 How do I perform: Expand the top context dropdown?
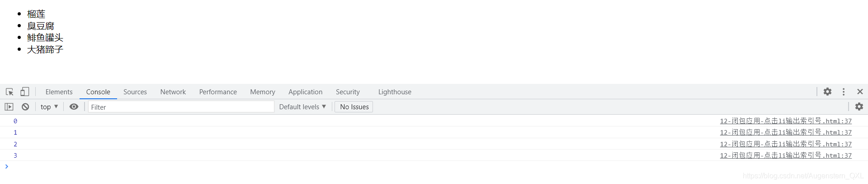(49, 107)
